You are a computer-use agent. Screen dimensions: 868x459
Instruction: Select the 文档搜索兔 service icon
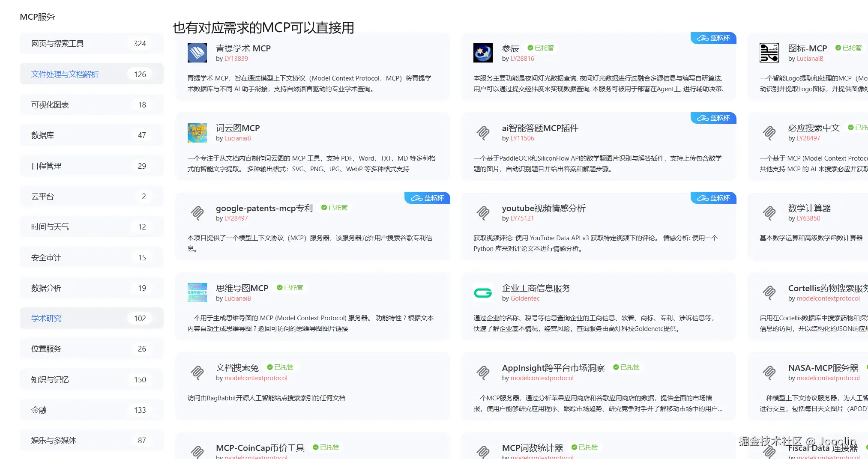[197, 373]
